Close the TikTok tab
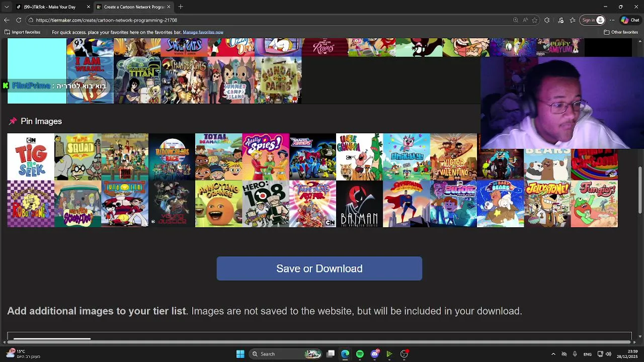 click(89, 7)
